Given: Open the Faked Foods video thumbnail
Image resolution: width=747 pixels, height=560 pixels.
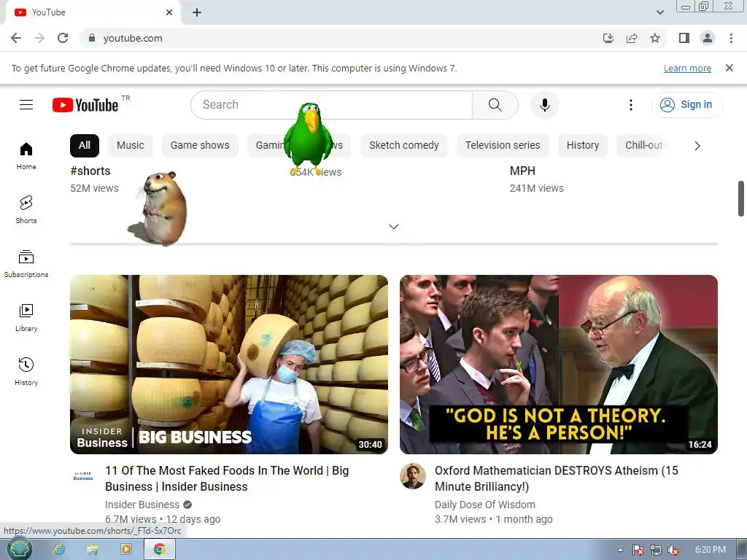Looking at the screenshot, I should [229, 365].
